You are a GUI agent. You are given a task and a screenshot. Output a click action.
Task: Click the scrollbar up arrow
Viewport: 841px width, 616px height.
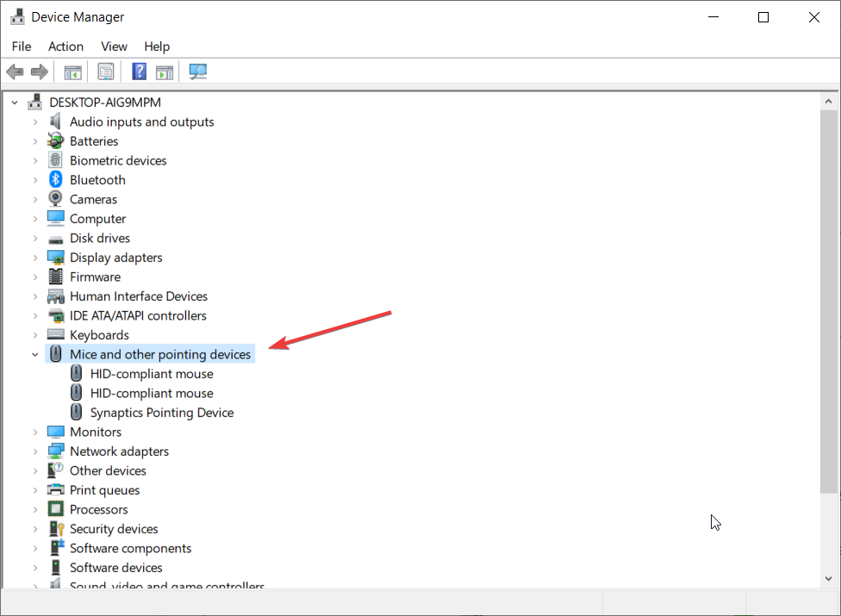click(829, 102)
